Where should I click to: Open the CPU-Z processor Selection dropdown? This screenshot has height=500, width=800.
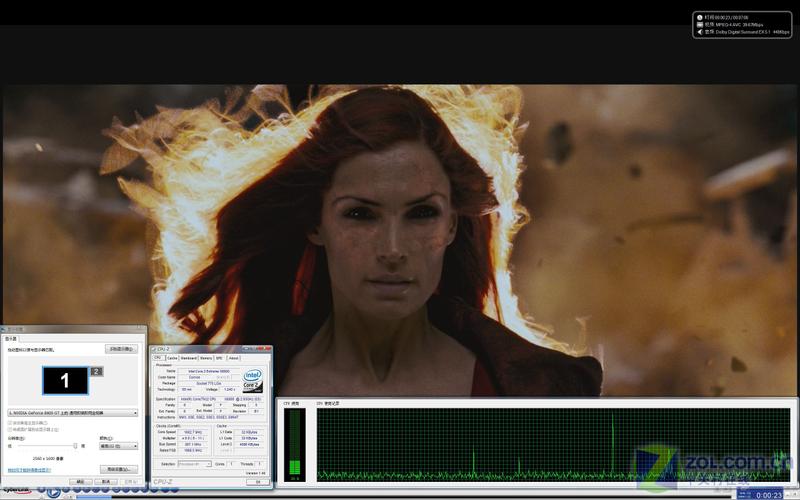coord(195,464)
